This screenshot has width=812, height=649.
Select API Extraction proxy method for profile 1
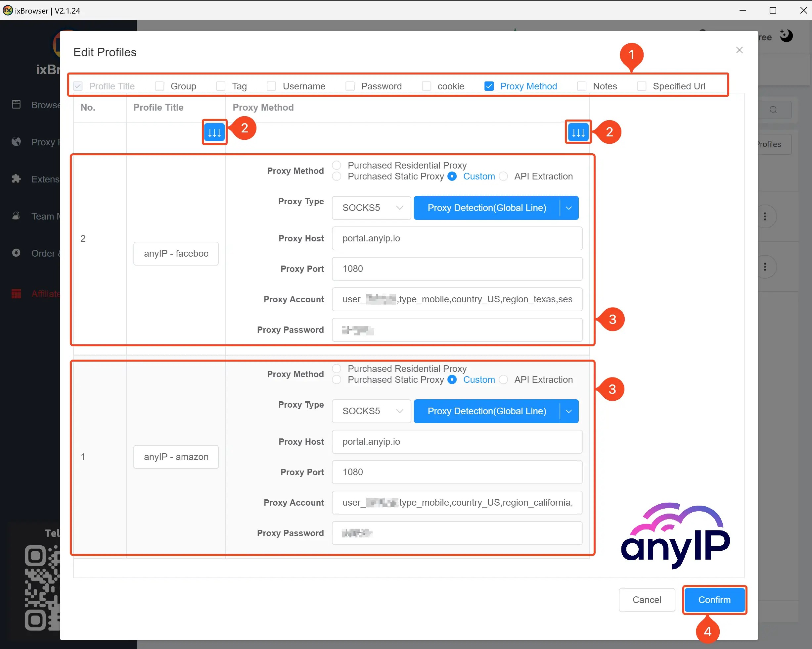(504, 379)
